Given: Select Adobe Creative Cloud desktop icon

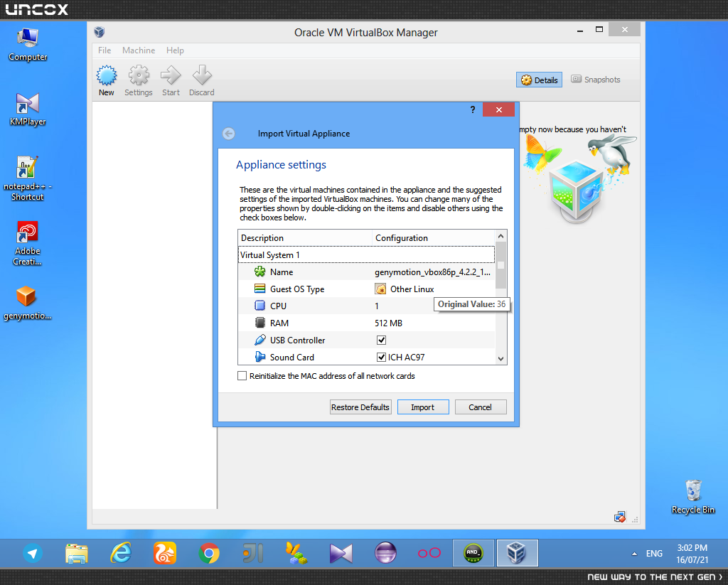Looking at the screenshot, I should 28,243.
